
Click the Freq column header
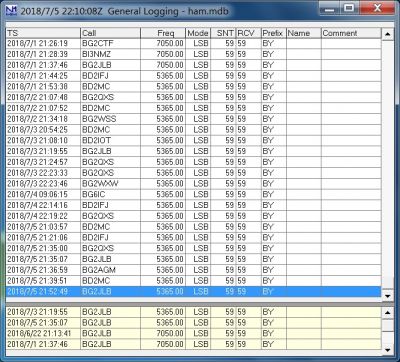163,33
